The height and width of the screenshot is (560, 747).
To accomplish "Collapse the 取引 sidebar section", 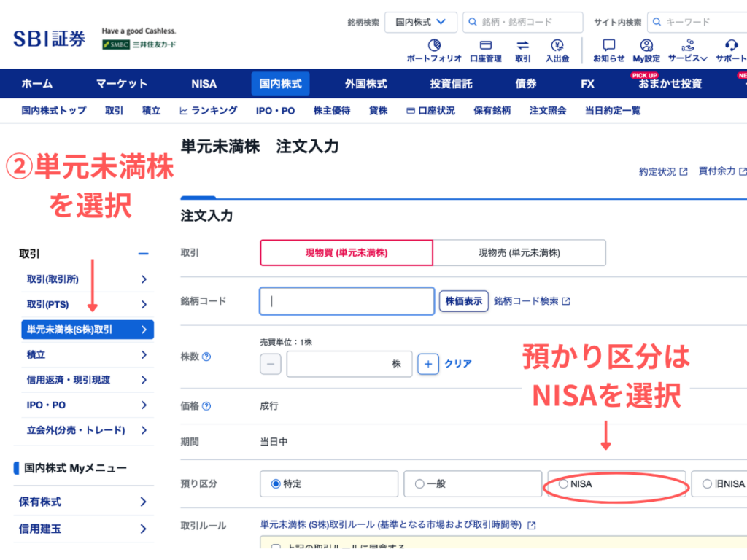I will (144, 253).
